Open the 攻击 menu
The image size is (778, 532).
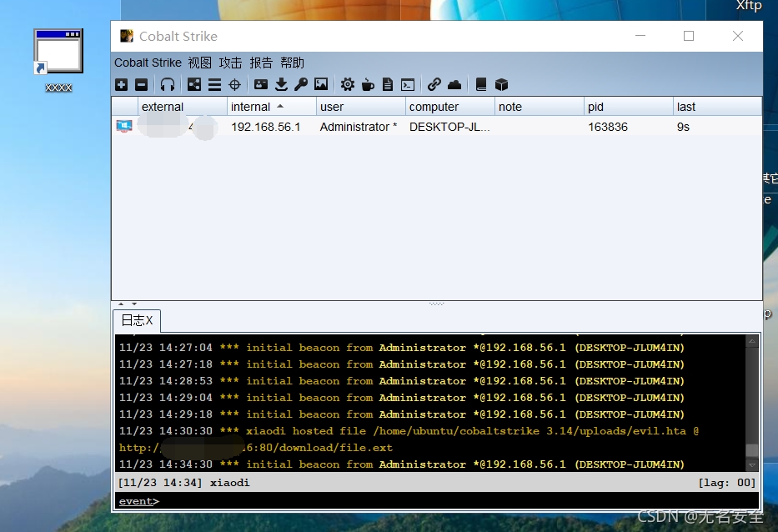pyautogui.click(x=230, y=63)
